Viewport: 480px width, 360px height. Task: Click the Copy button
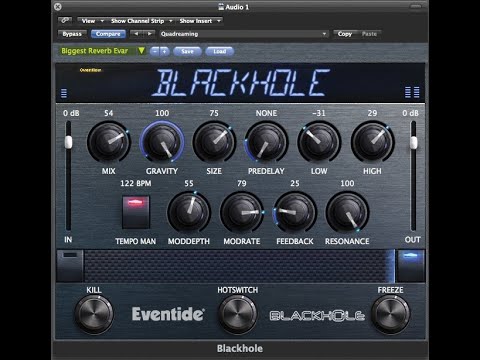click(345, 34)
